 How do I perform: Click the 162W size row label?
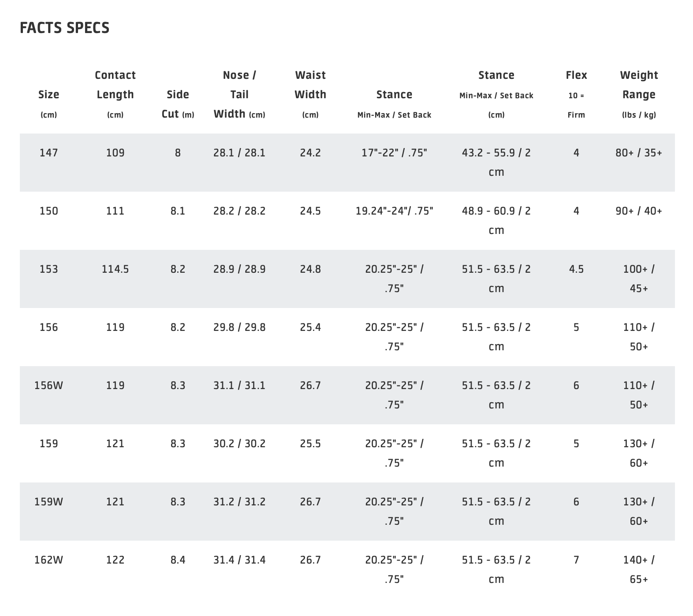(x=48, y=560)
